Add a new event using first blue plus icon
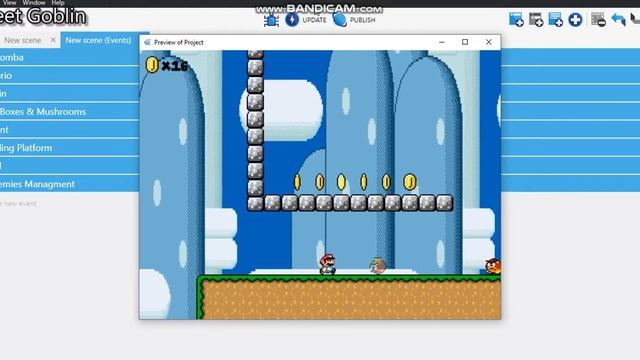Screen dimensions: 640x360 [516, 20]
